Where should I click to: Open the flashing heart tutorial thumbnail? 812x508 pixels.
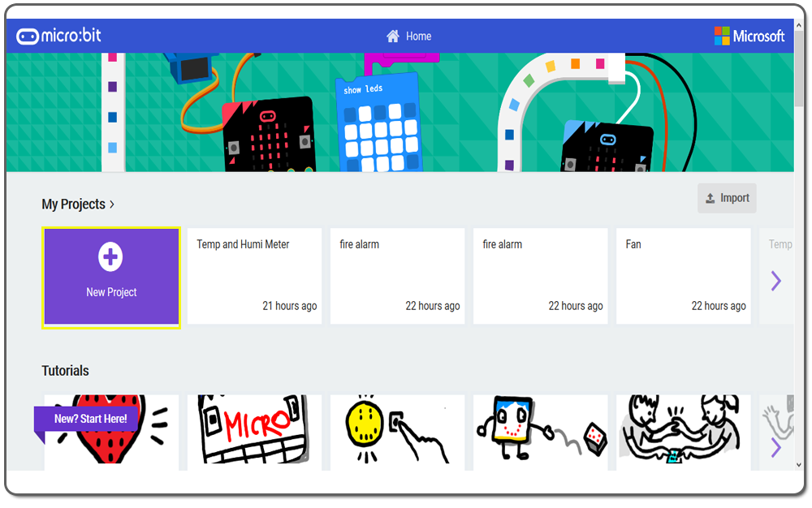click(x=111, y=433)
